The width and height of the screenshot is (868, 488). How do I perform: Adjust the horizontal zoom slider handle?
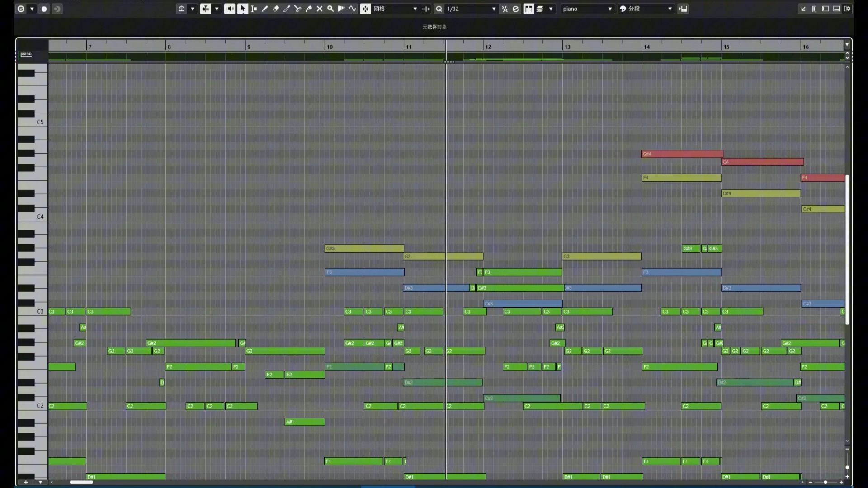[x=826, y=482]
